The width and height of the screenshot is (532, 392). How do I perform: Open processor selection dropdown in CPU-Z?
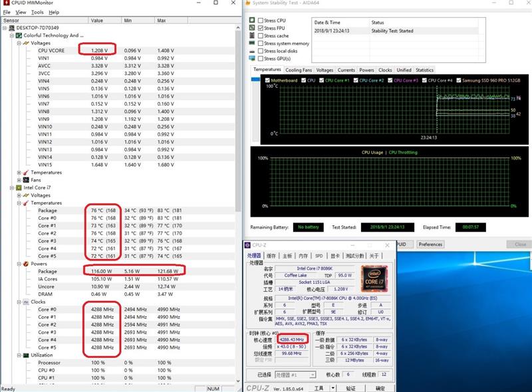313,375
